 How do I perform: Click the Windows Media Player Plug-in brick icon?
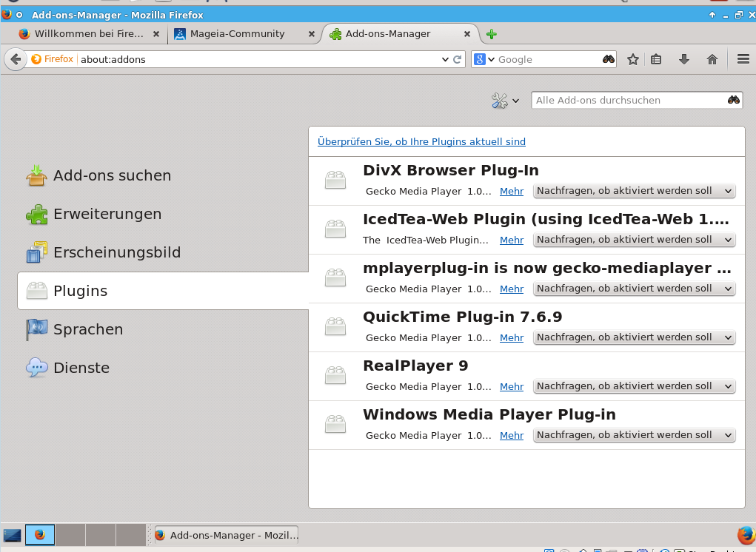tap(335, 424)
